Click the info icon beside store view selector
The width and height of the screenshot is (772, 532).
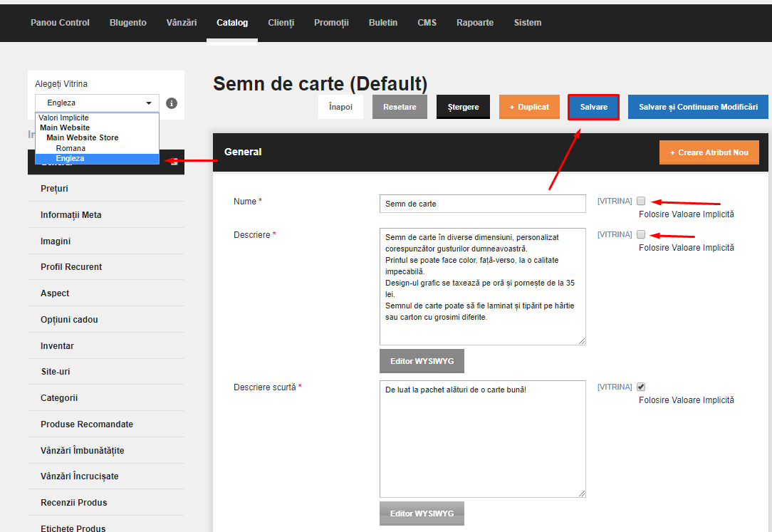(x=172, y=103)
